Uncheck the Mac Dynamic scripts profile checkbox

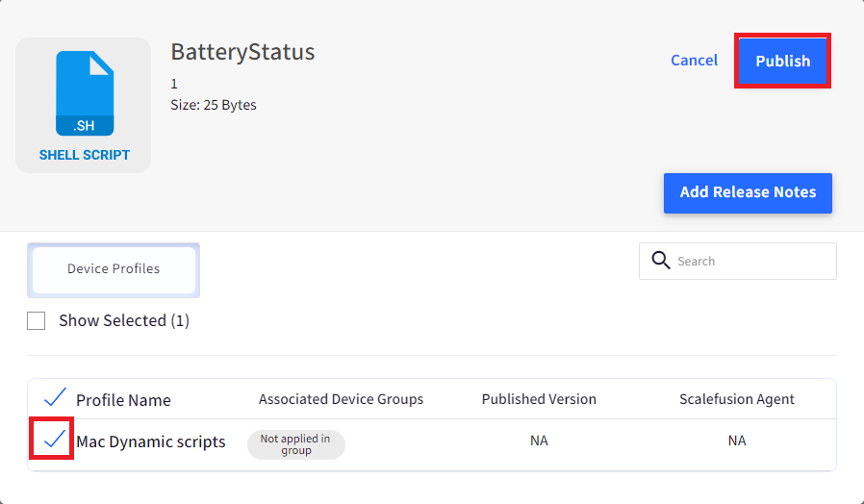(54, 440)
